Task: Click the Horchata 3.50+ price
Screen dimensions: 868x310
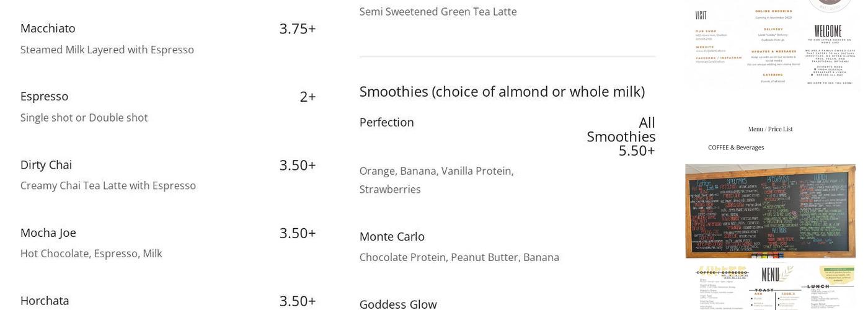Action: [298, 301]
